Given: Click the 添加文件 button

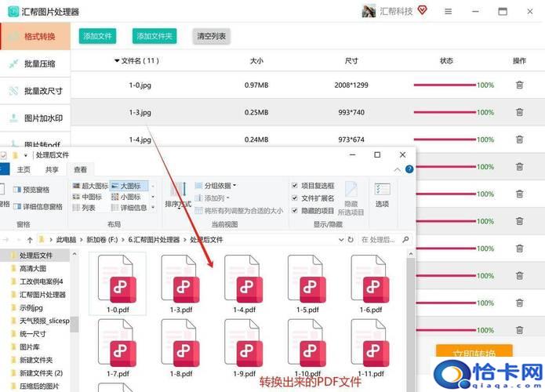Looking at the screenshot, I should click(x=97, y=36).
